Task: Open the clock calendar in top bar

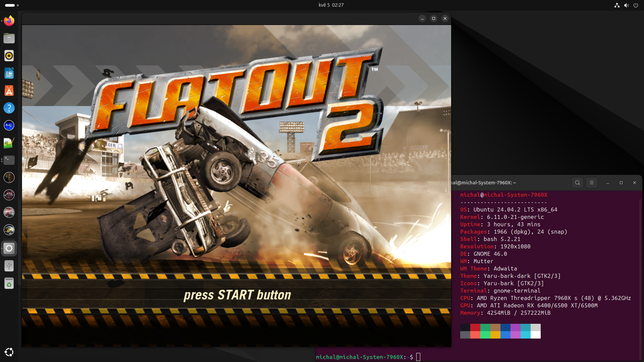Action: pyautogui.click(x=331, y=5)
